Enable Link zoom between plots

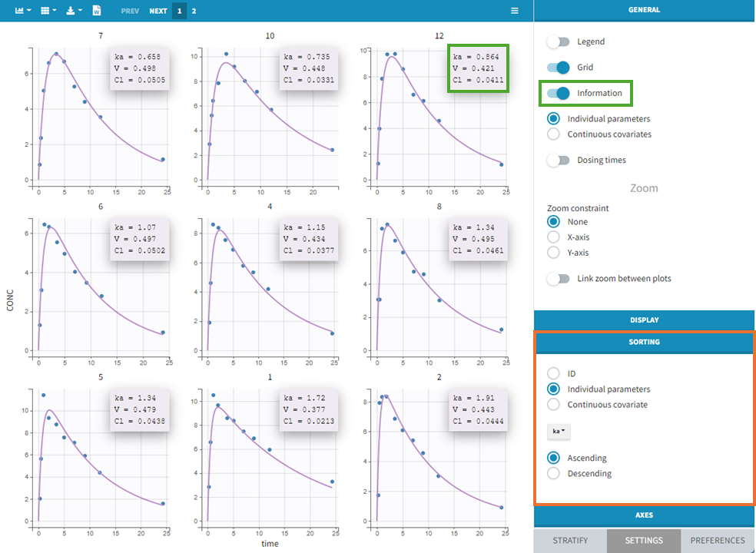point(559,279)
